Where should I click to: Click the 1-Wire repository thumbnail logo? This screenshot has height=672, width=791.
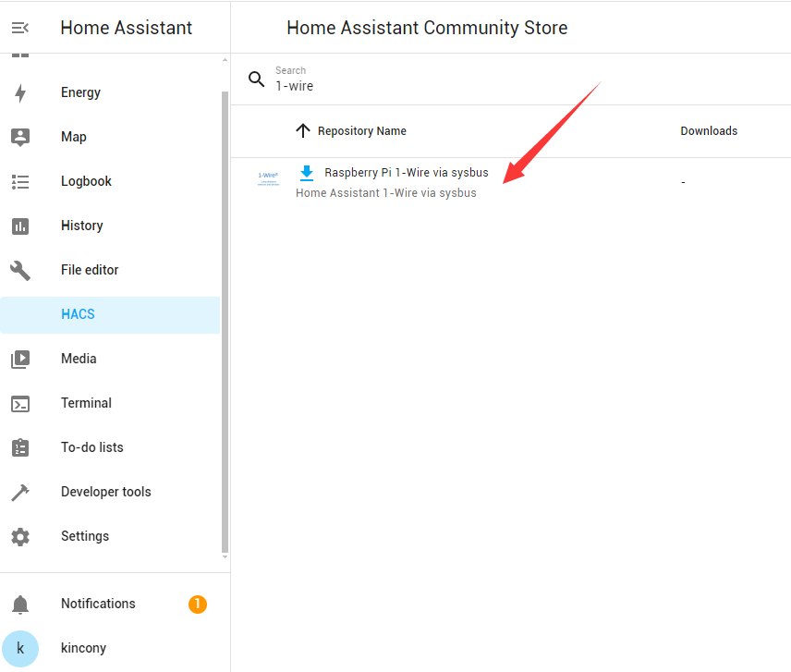[x=268, y=179]
